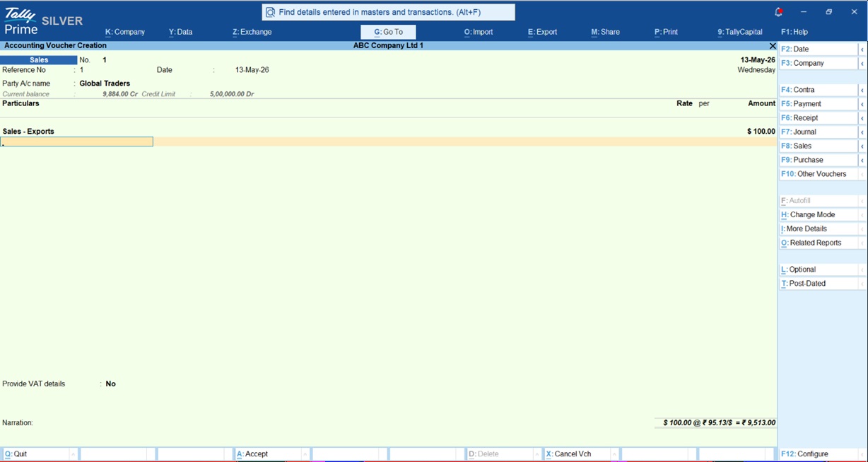Viewport: 868px width, 462px height.
Task: Expand arrow beside F9: Purchase
Action: (x=862, y=160)
